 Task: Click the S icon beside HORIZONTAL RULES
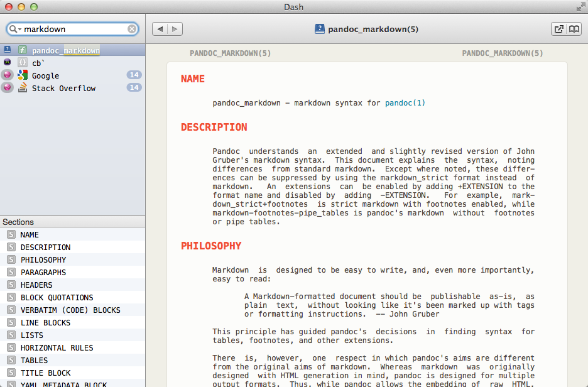point(11,347)
